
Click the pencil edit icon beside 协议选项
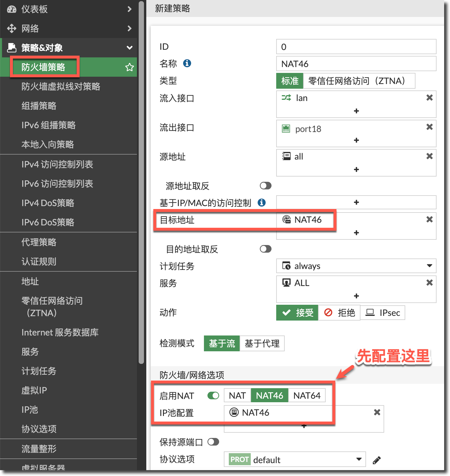[377, 460]
